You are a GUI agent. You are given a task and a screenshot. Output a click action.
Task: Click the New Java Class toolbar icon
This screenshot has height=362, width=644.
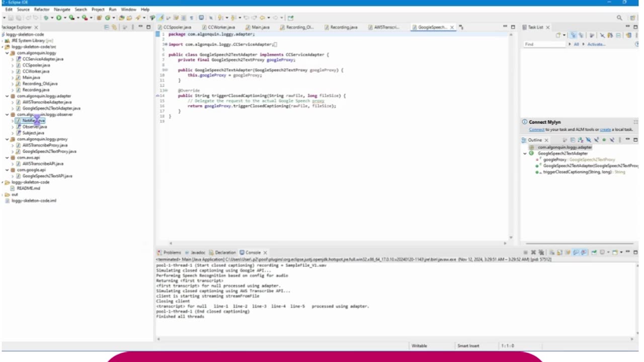pos(108,18)
